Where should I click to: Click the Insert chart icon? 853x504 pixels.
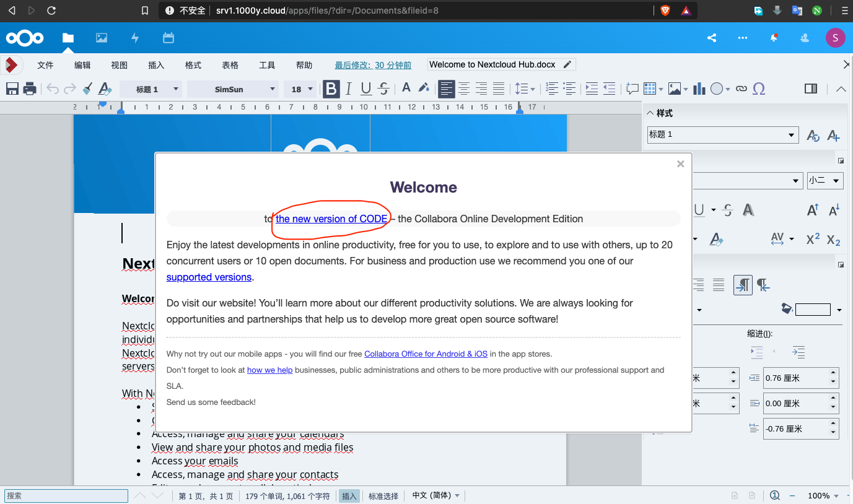(x=699, y=89)
